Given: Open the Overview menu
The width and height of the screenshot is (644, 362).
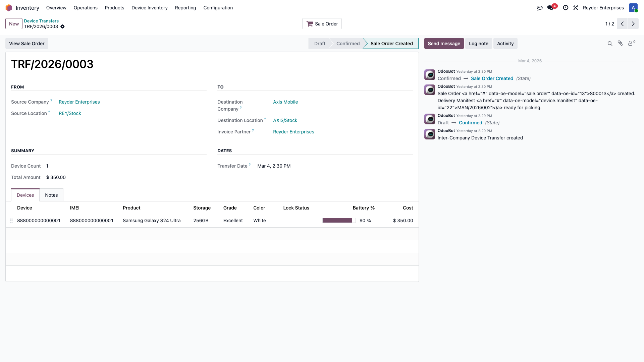Looking at the screenshot, I should coord(56,8).
